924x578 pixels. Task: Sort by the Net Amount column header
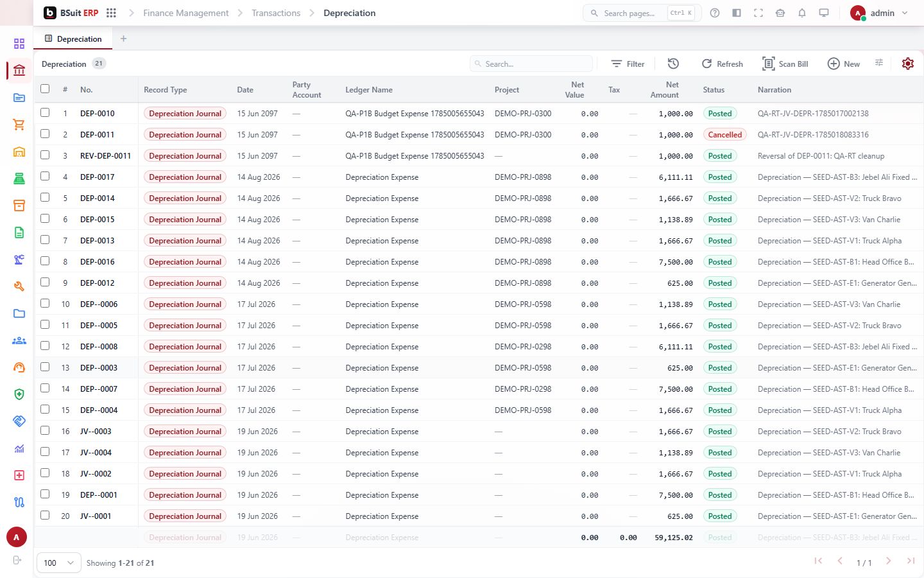click(664, 89)
